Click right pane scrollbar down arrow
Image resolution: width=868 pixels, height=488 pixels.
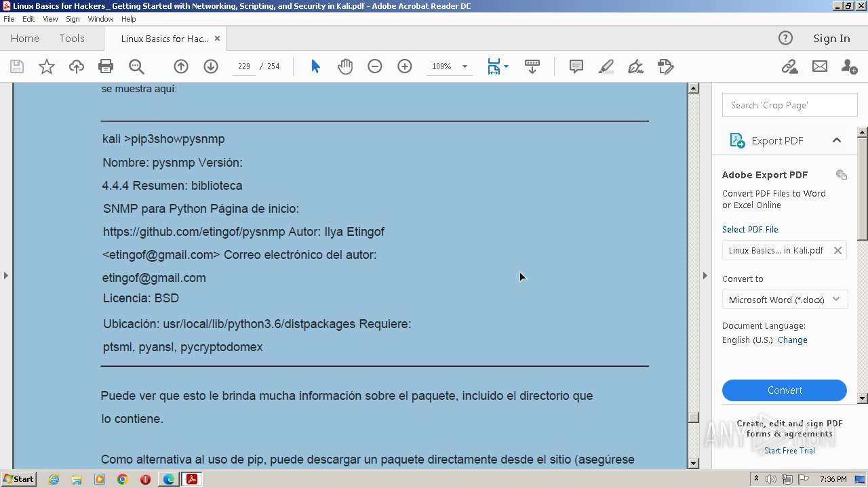863,399
